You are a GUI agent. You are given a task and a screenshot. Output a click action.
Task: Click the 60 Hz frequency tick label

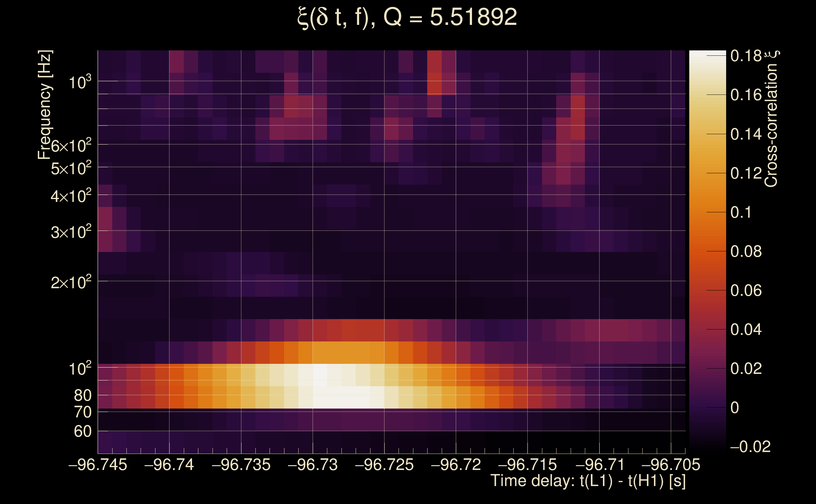(83, 431)
